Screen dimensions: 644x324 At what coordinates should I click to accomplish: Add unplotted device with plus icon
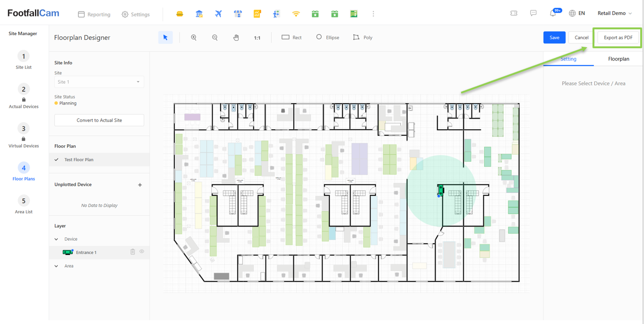[140, 185]
